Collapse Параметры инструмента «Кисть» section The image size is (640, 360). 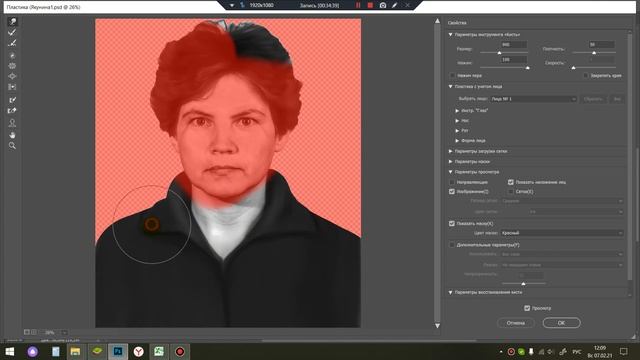point(451,35)
